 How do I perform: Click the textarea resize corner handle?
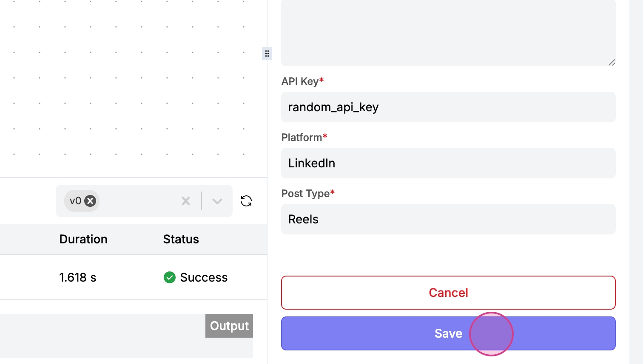[612, 62]
